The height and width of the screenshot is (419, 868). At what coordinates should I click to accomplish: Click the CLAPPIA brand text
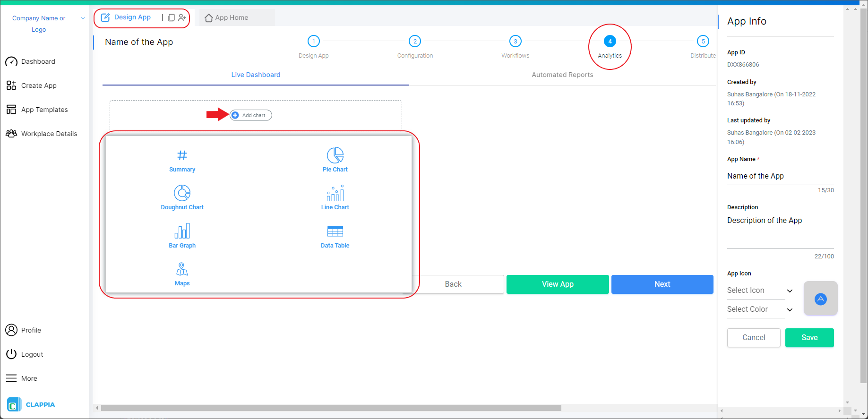pyautogui.click(x=40, y=405)
